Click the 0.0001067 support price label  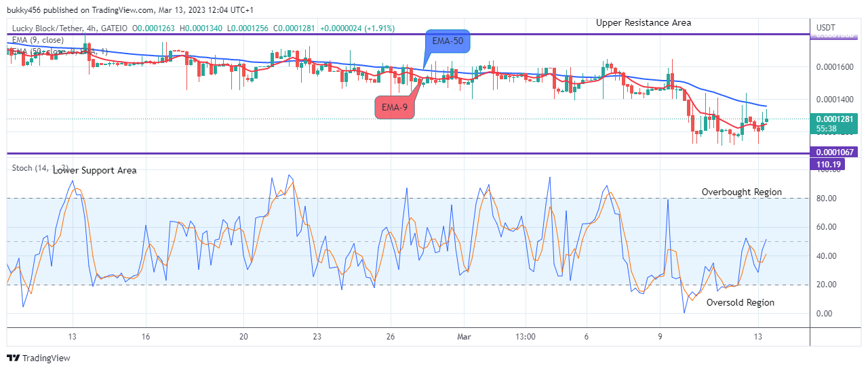point(833,152)
